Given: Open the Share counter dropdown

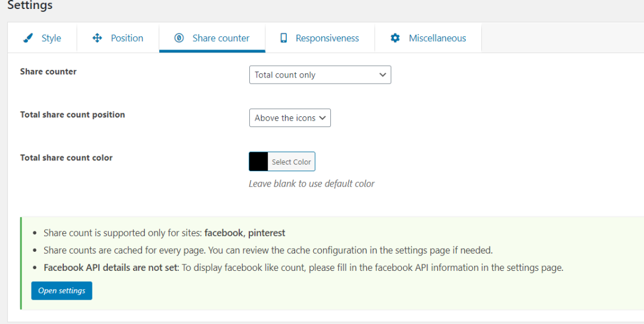Looking at the screenshot, I should [x=320, y=75].
